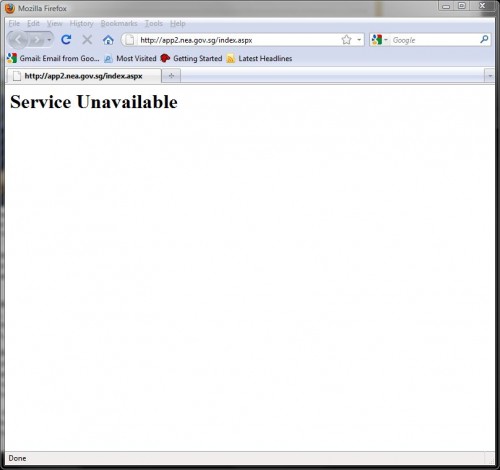Click the Stop loading X icon
500x470 pixels.
coord(87,40)
